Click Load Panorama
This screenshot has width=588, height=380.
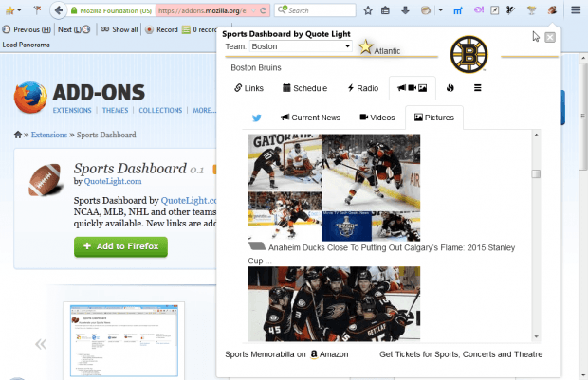coord(26,45)
